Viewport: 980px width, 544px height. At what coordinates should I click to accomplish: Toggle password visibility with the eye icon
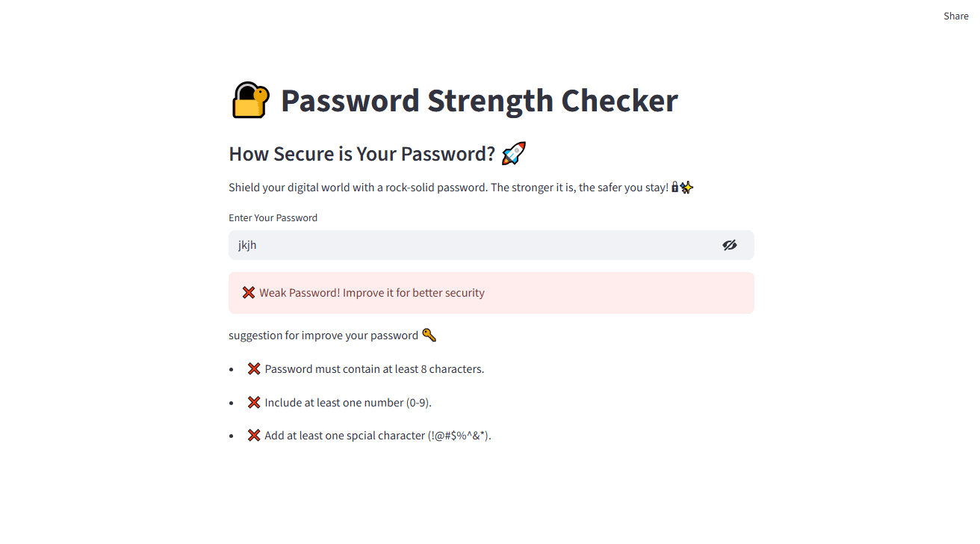click(x=730, y=244)
